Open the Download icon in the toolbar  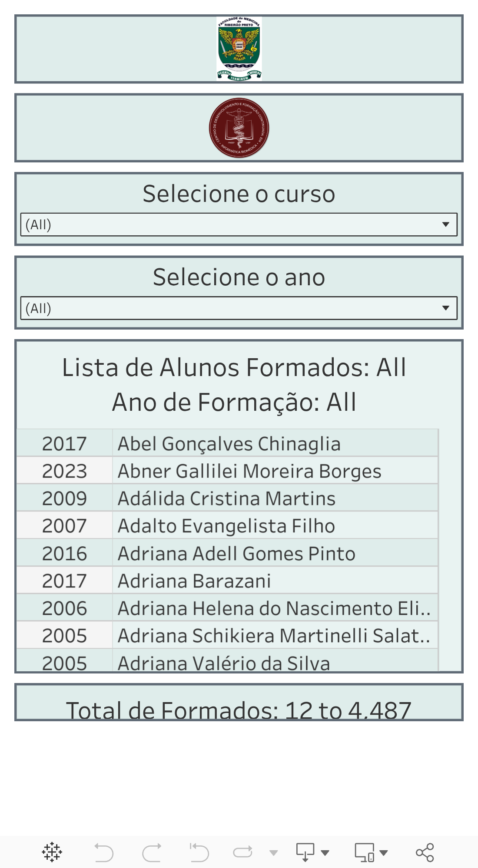pos(305,852)
